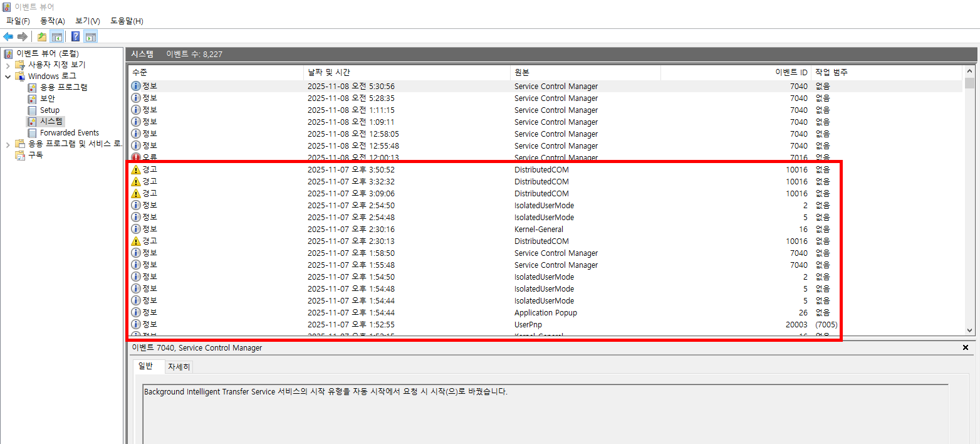This screenshot has width=980, height=444.
Task: Click the blue Help question mark icon
Action: point(75,36)
